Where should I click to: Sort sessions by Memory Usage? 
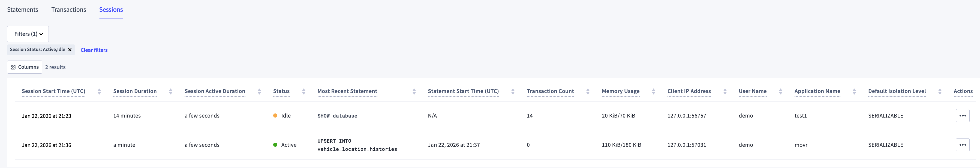(653, 91)
